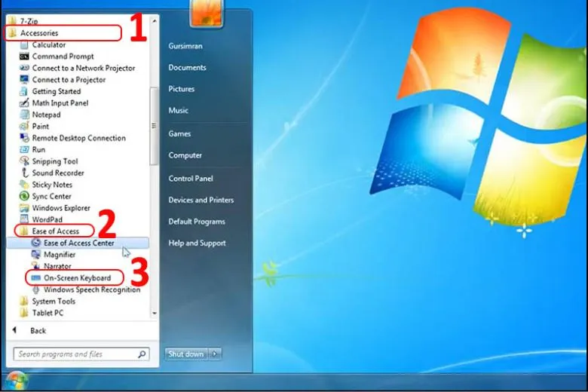Click the Notepad icon
This screenshot has height=392, width=588.
[24, 115]
